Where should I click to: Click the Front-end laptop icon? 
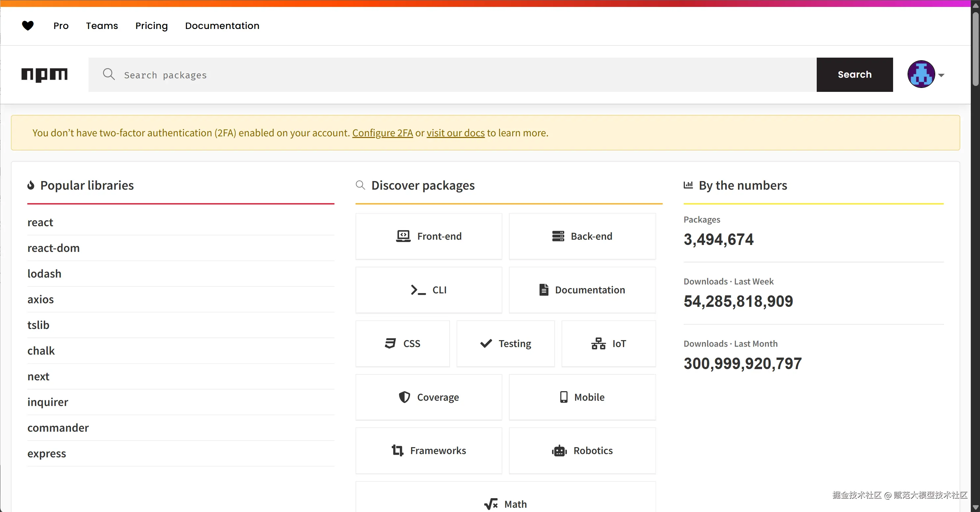tap(403, 236)
